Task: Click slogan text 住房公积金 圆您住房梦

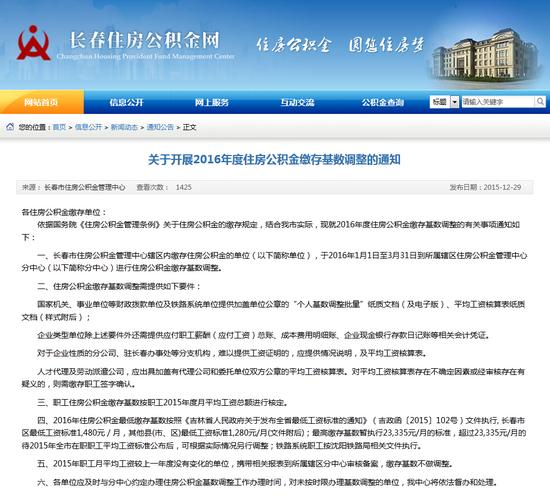Action: (340, 45)
